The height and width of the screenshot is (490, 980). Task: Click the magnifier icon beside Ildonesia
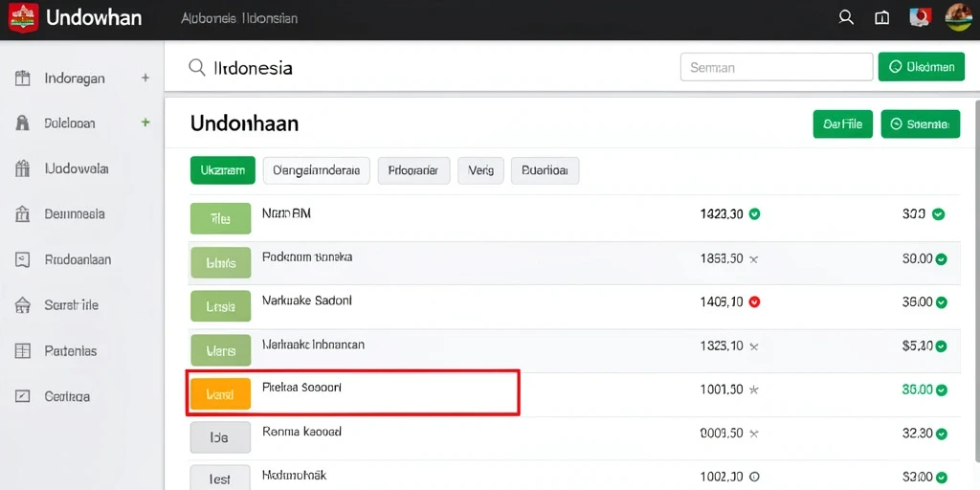coord(197,67)
